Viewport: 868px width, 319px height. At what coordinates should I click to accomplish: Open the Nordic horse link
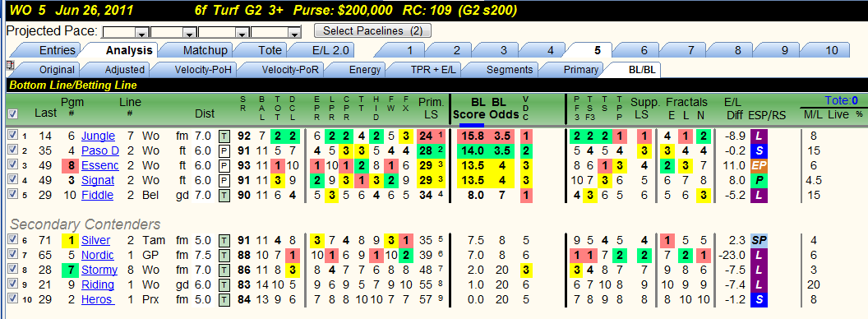pos(98,255)
